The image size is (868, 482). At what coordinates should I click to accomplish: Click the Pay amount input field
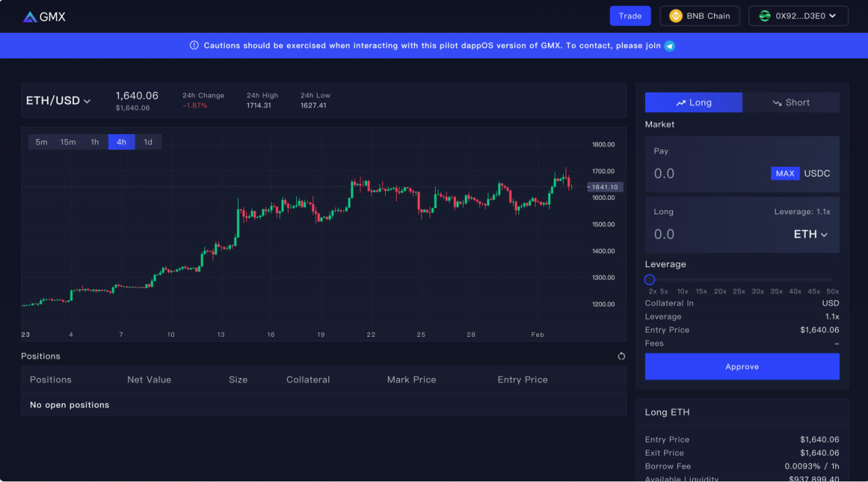pos(705,173)
